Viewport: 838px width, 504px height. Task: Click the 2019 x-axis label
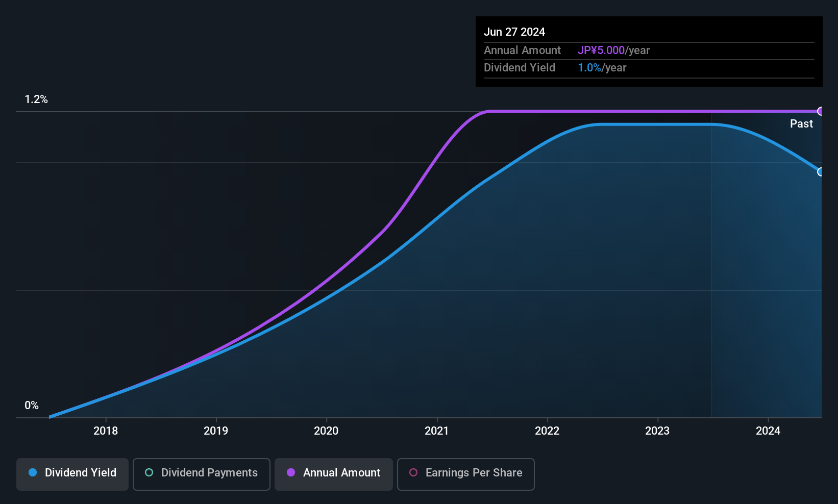[216, 431]
